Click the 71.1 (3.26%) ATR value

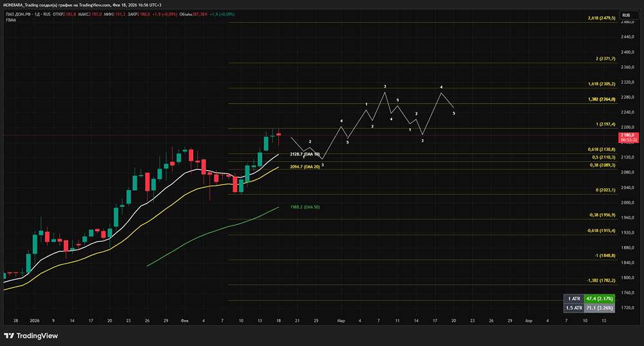click(599, 308)
